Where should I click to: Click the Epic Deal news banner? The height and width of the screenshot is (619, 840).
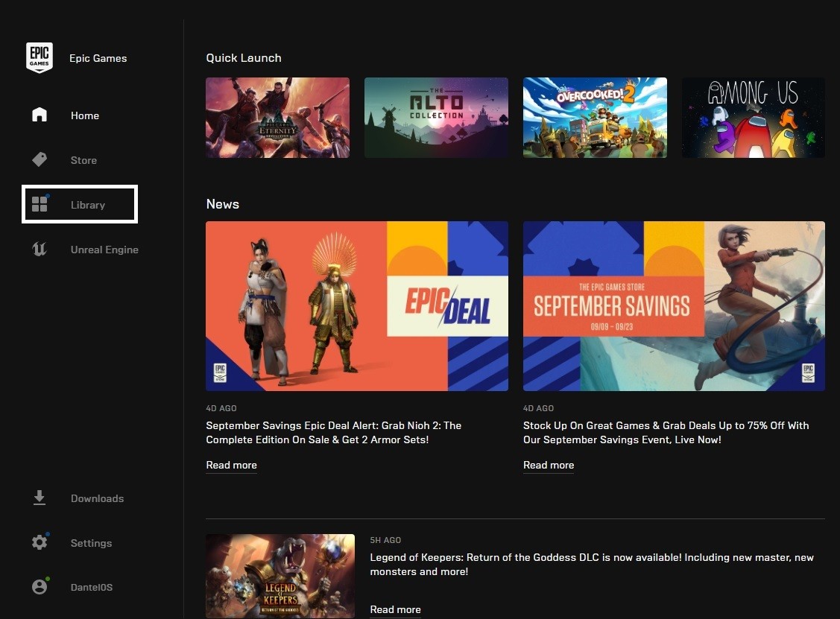pos(356,305)
